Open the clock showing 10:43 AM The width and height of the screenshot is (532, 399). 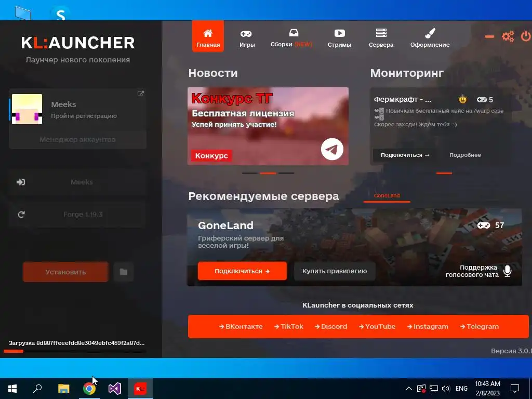click(487, 389)
